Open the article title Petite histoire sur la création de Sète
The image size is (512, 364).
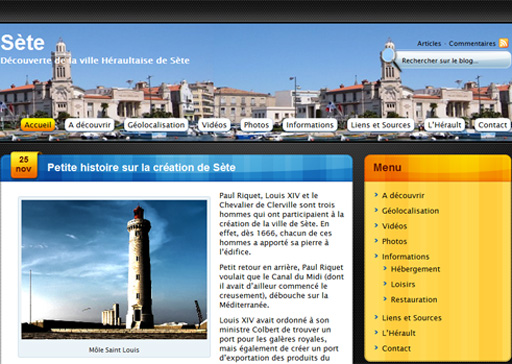pos(141,167)
